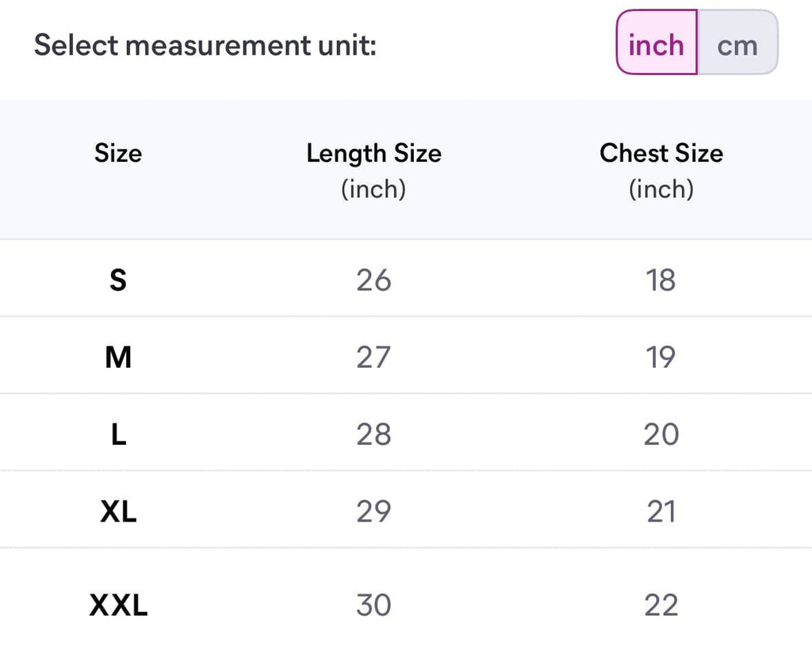Image resolution: width=812 pixels, height=650 pixels.
Task: Select the L size row label
Action: coord(118,434)
